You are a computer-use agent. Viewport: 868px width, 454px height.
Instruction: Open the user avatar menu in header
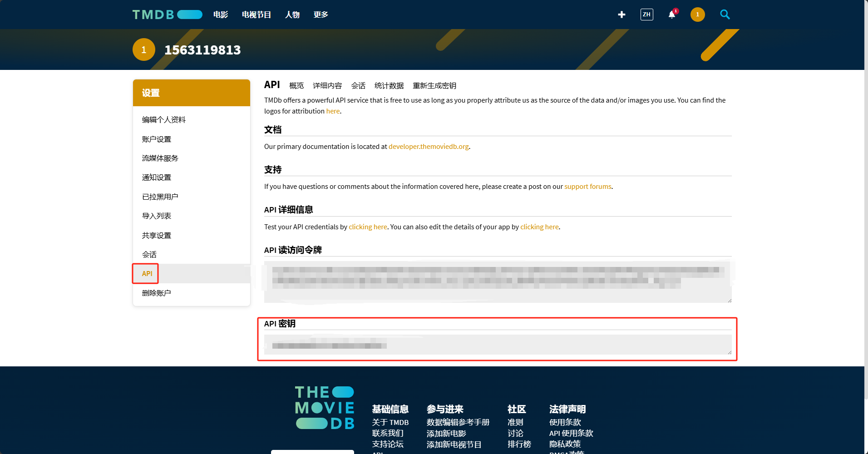coord(697,15)
